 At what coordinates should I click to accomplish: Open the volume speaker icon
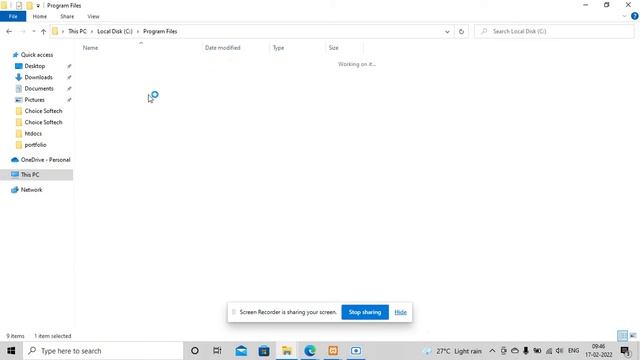pyautogui.click(x=560, y=351)
